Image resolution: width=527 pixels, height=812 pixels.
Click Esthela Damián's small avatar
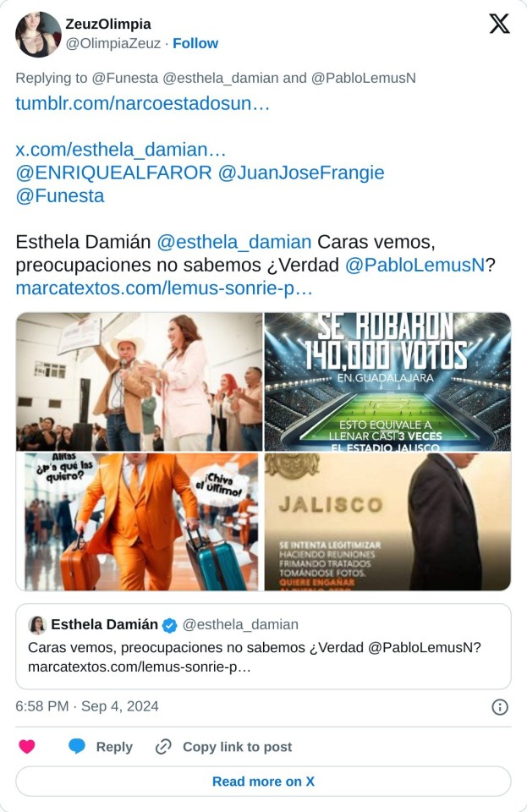pyautogui.click(x=37, y=625)
